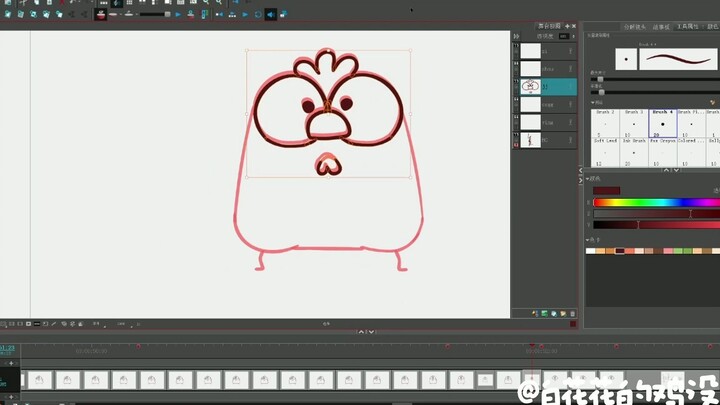Jump to first frame with rewind icon
This screenshot has width=720, height=405.
219,15
